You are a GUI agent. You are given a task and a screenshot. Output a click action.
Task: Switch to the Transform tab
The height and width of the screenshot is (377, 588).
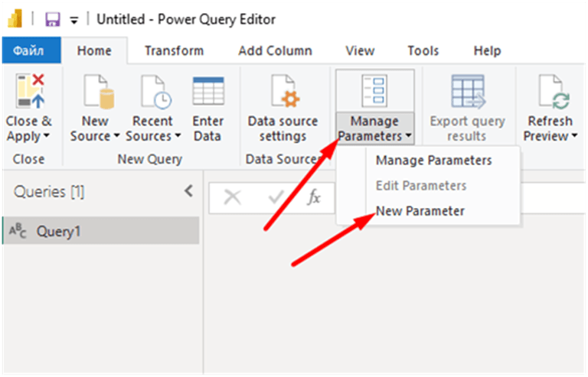pos(175,50)
